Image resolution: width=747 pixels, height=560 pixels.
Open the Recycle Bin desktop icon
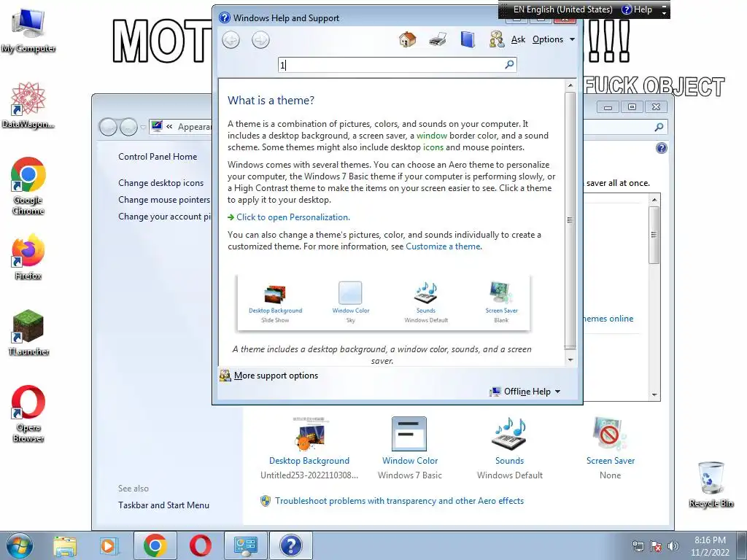(711, 485)
